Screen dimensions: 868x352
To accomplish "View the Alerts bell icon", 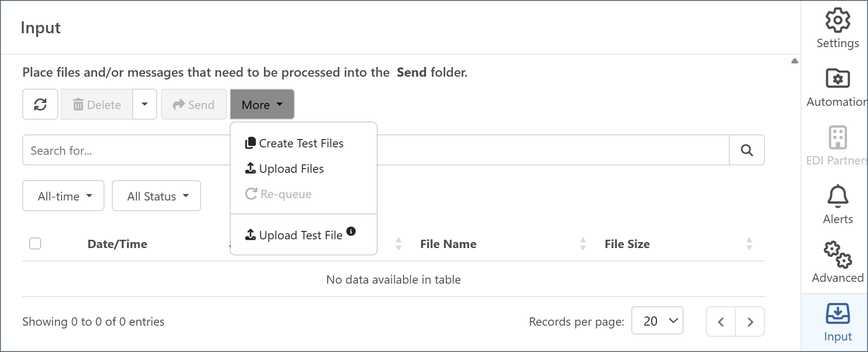I will click(837, 196).
